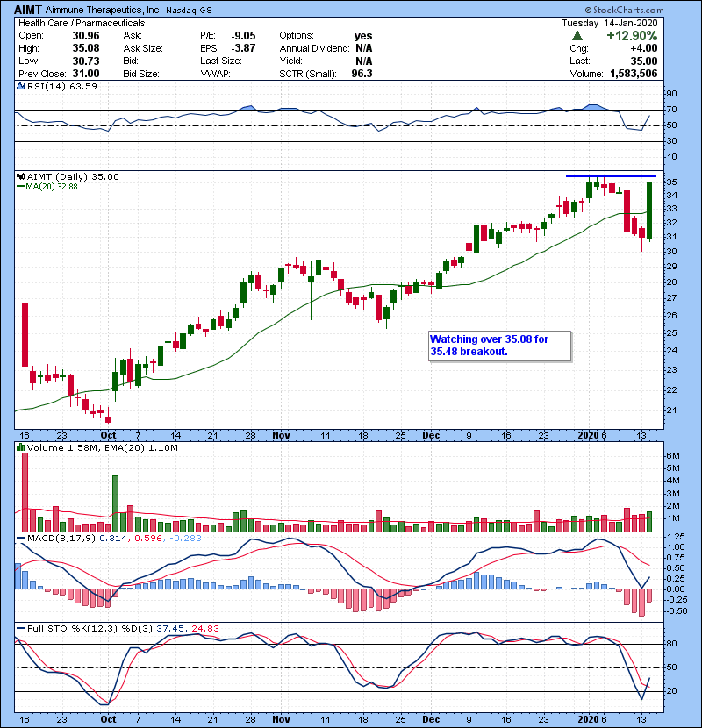
Task: Click the blue resistance line near 35
Action: [611, 176]
